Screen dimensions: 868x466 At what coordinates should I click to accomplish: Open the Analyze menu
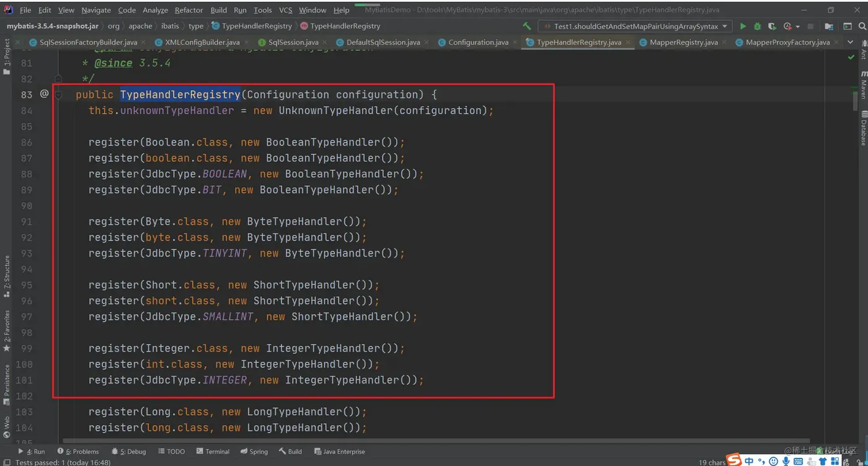155,10
